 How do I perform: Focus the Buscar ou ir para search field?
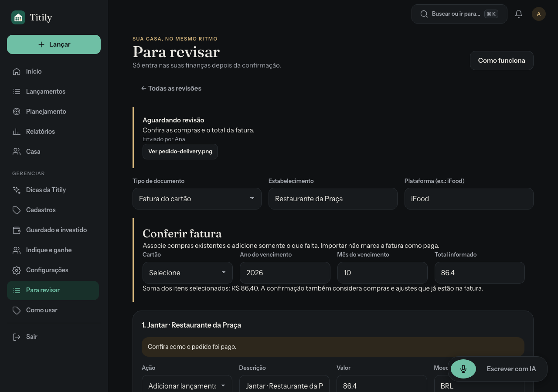(459, 14)
